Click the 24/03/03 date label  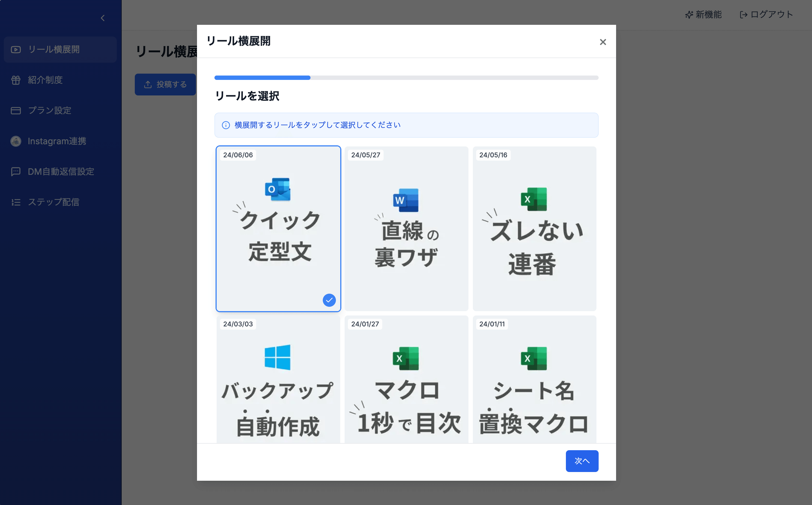(238, 324)
